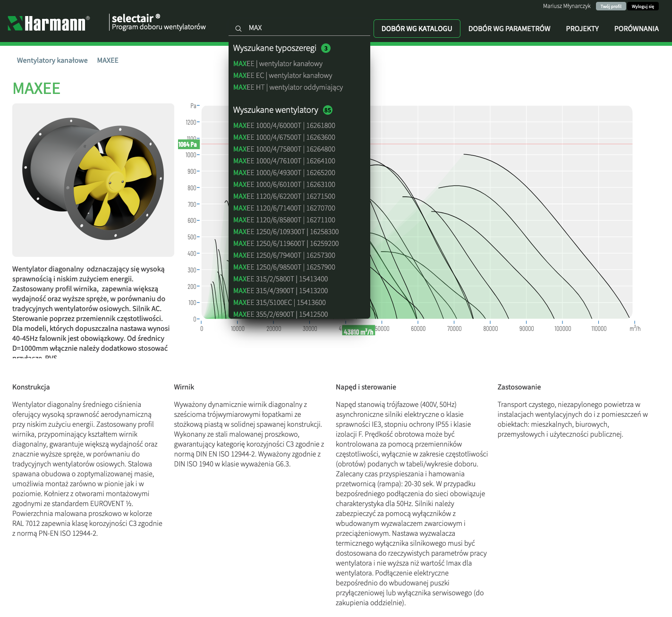Click the Wyloguj się button
The height and width of the screenshot is (617, 672).
coord(643,6)
